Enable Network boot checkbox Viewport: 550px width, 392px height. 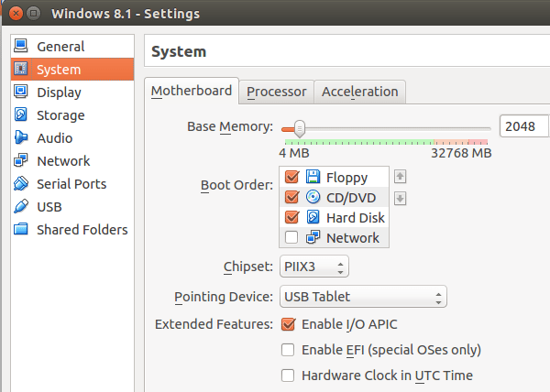291,237
